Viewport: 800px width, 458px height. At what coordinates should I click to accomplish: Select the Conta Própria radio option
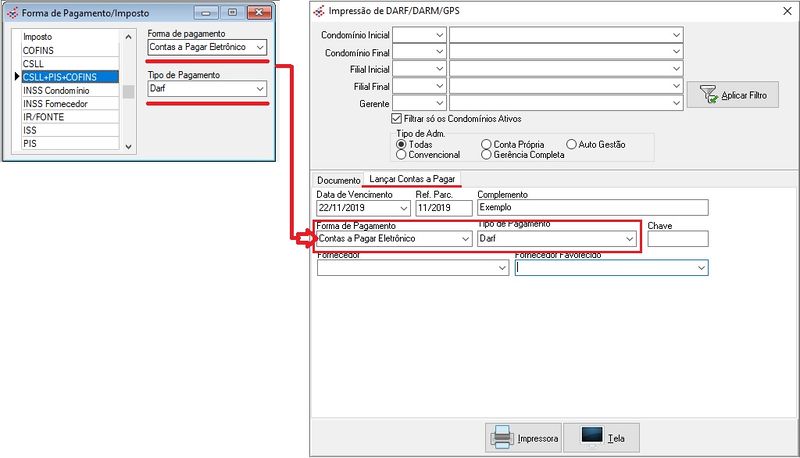[486, 144]
